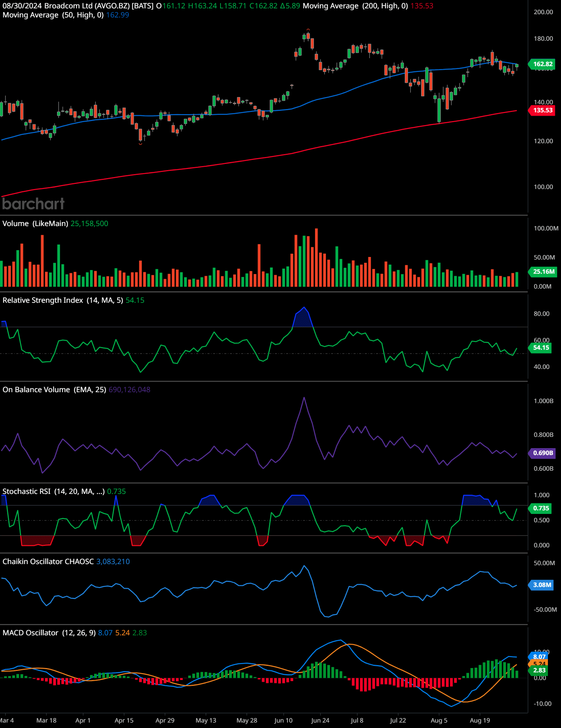This screenshot has width=561, height=728.
Task: Click the Jun 24 date axis label
Action: [320, 720]
